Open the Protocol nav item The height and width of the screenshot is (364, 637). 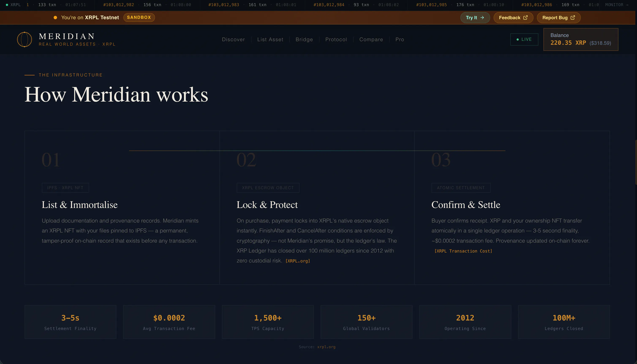(x=336, y=39)
